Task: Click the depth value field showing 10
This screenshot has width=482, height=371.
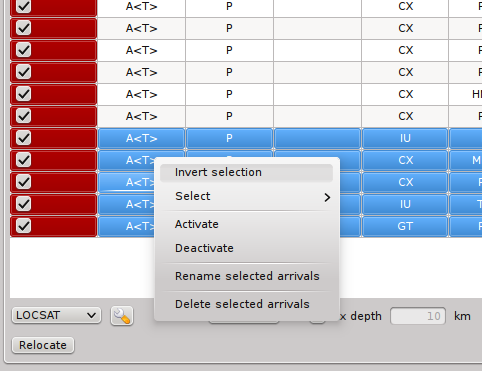Action: (x=418, y=316)
